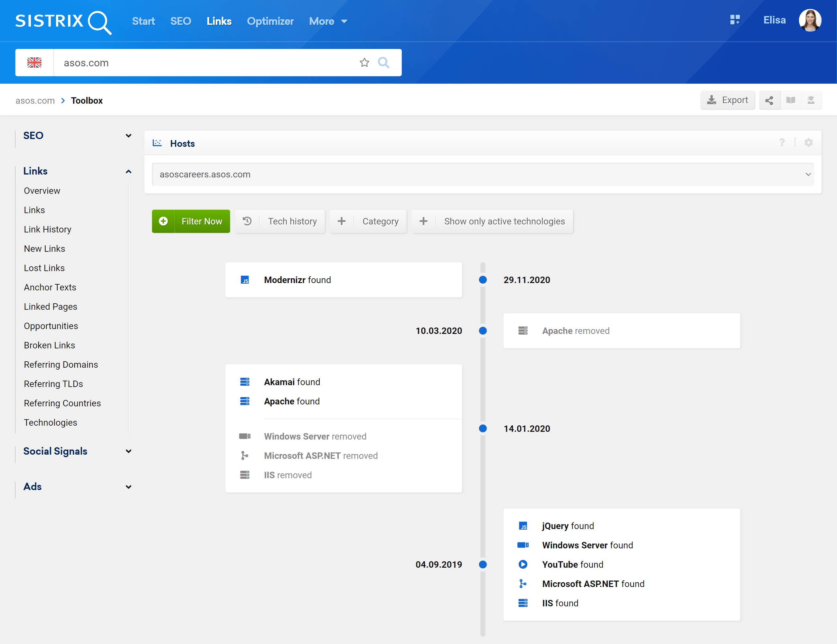837x644 pixels.
Task: Click the Windows Server removed icon
Action: click(245, 436)
